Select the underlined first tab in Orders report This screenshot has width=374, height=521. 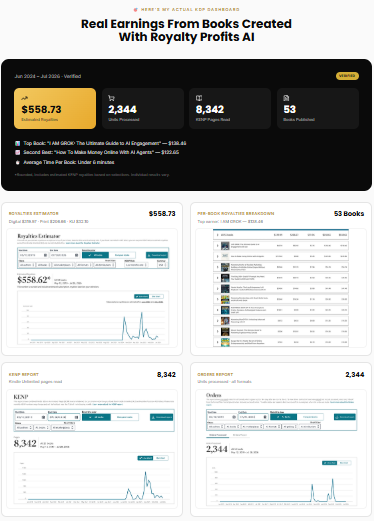tap(218, 435)
